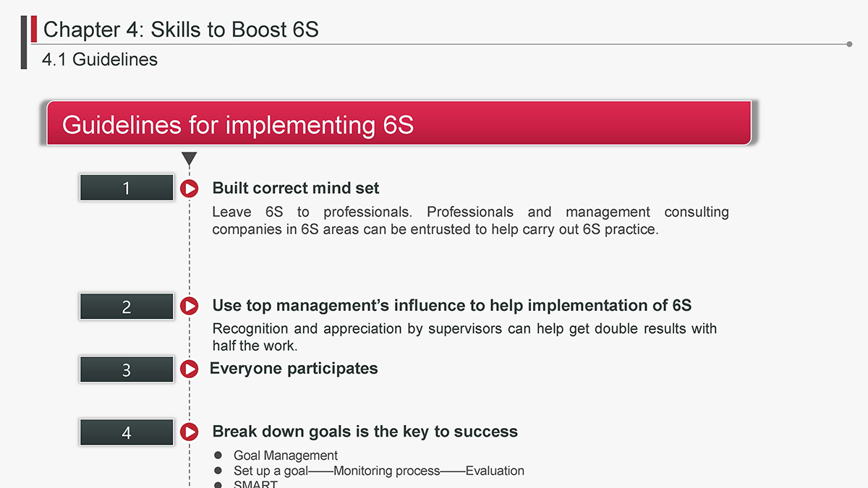868x488 pixels.
Task: Select the "Chapter 4: Skills to Boost 6S" title
Action: point(181,30)
